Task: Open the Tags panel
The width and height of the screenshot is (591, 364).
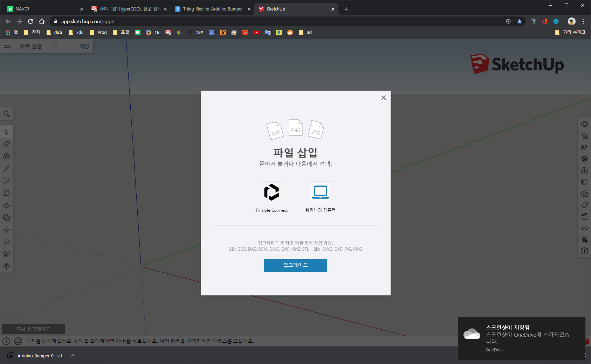Action: (x=584, y=205)
